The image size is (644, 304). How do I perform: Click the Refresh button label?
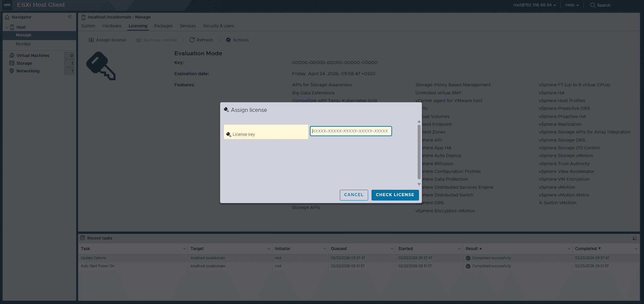click(x=205, y=40)
